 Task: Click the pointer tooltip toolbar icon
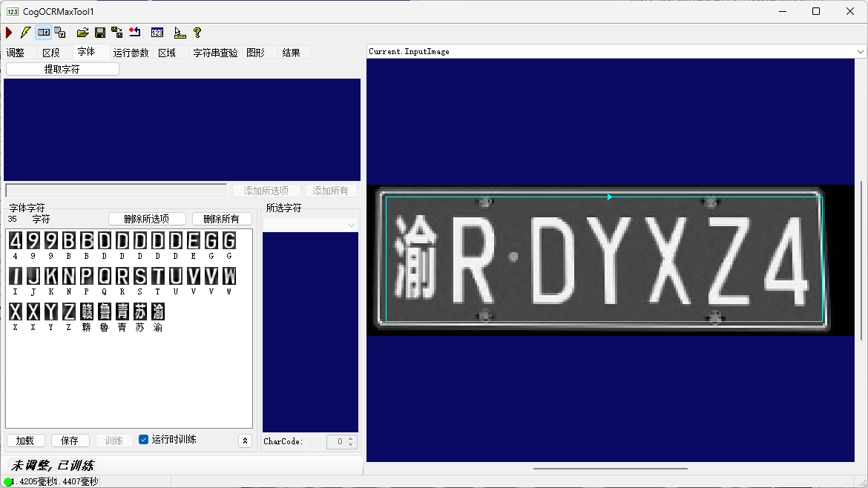180,33
